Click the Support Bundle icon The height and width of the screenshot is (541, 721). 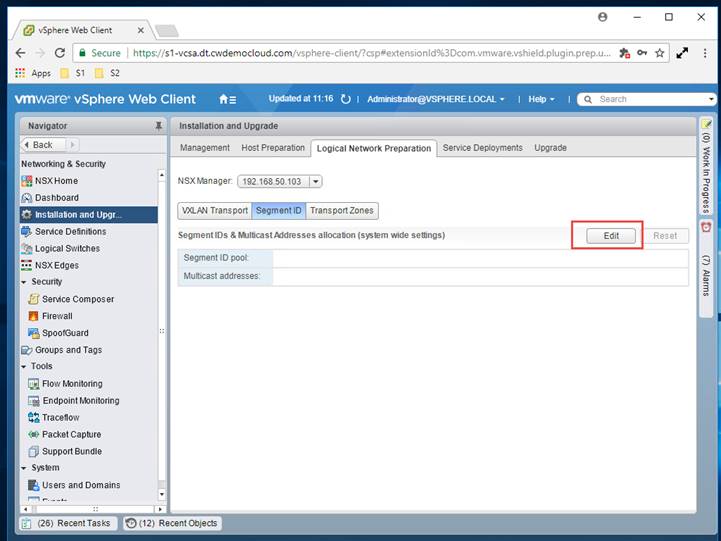click(34, 451)
